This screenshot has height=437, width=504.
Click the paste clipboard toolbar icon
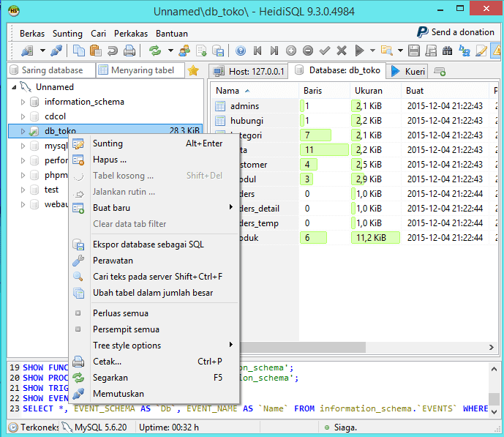96,51
